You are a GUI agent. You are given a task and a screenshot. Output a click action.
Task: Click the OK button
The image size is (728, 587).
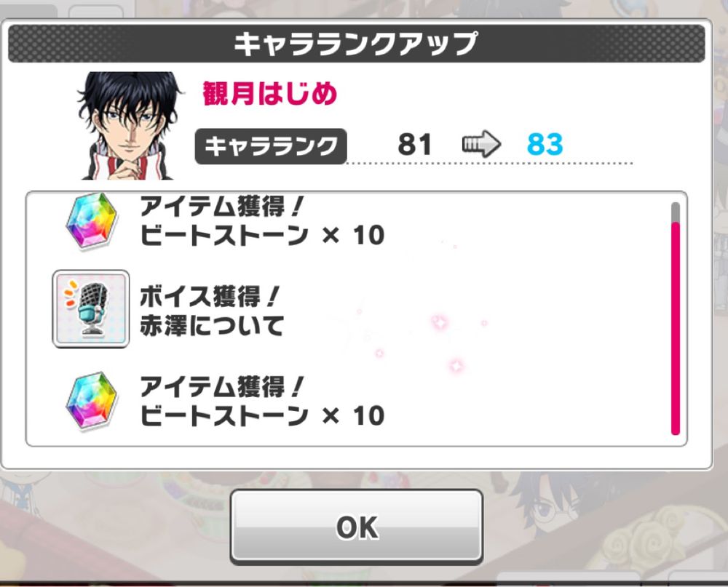[x=357, y=527]
